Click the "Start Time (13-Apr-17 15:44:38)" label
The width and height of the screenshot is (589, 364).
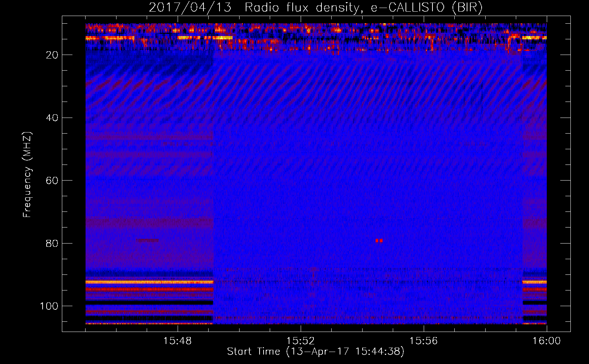pos(316,352)
